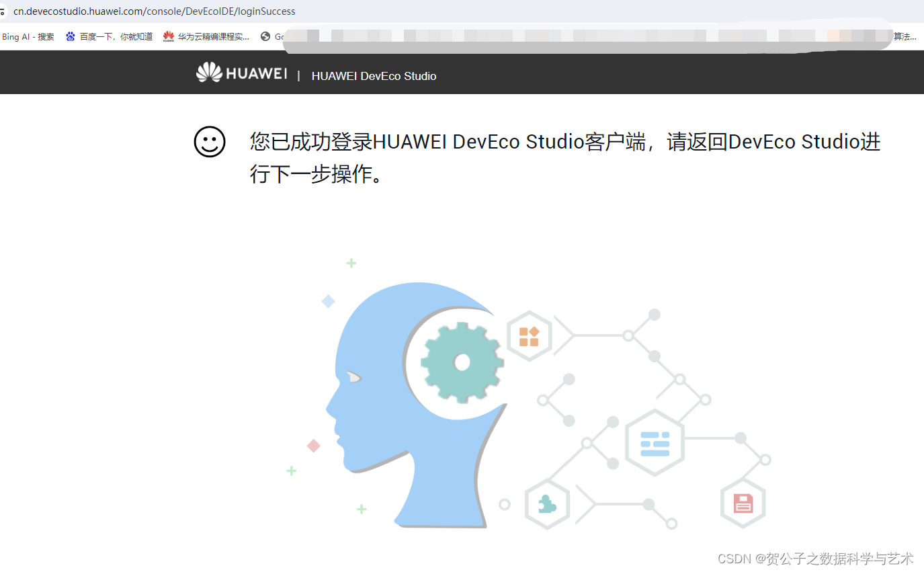Image resolution: width=924 pixels, height=572 pixels.
Task: Click the Huawei favicon beside 华为云精编课程
Action: (169, 37)
